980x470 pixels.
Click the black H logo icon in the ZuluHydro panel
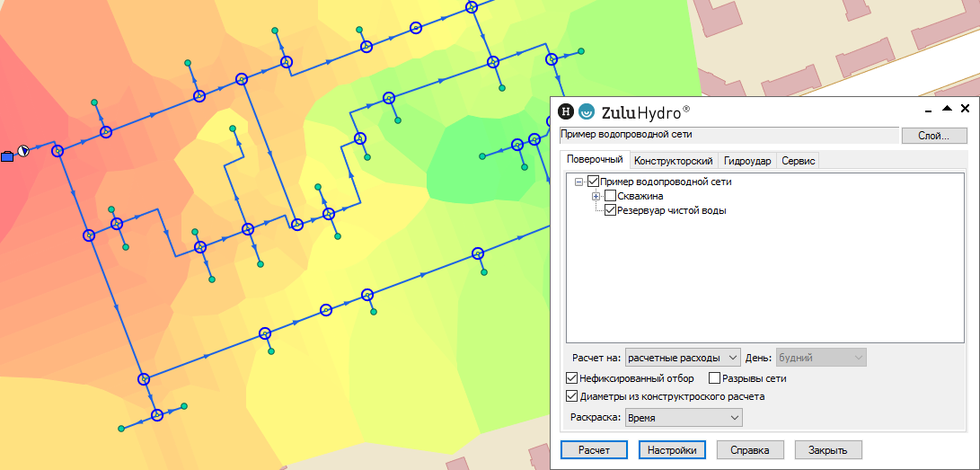pyautogui.click(x=566, y=112)
